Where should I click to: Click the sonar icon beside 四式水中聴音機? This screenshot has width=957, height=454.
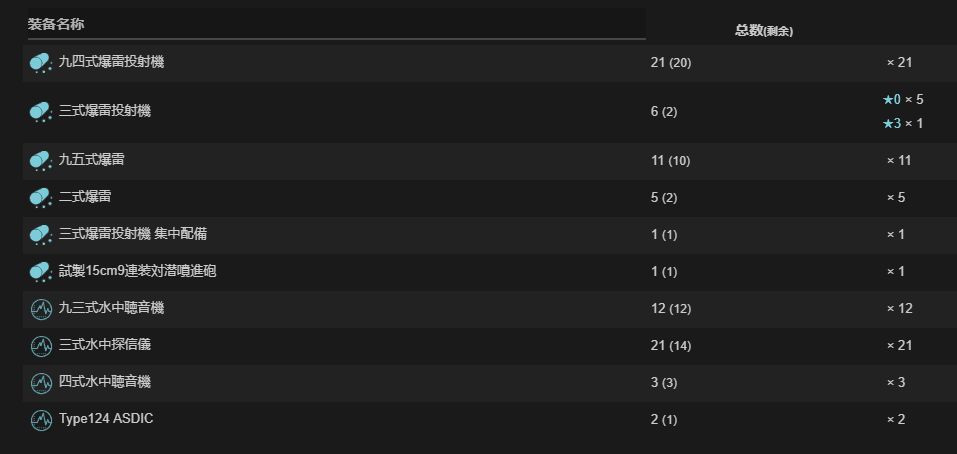[x=41, y=383]
